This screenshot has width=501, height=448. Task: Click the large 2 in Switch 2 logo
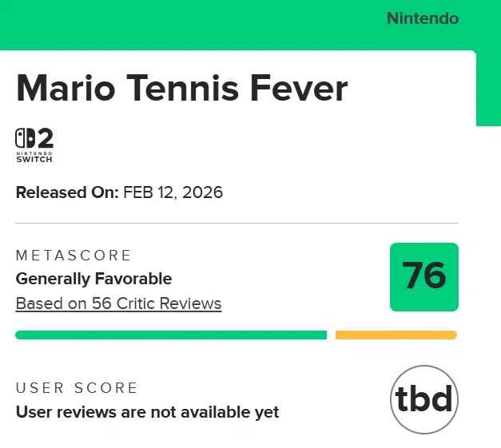(46, 138)
